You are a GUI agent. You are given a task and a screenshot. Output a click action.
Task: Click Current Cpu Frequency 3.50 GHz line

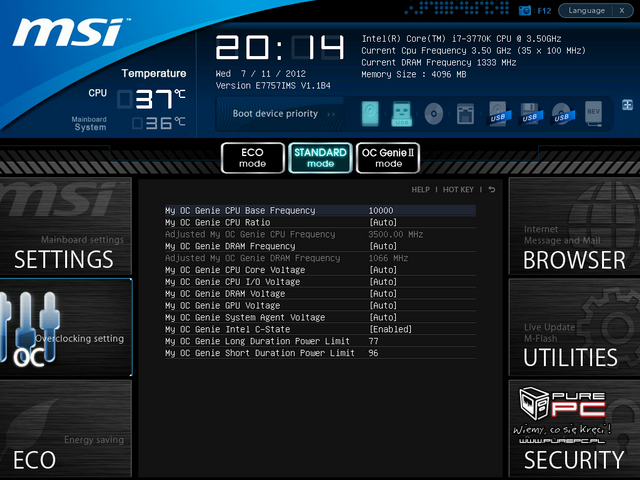pos(473,51)
